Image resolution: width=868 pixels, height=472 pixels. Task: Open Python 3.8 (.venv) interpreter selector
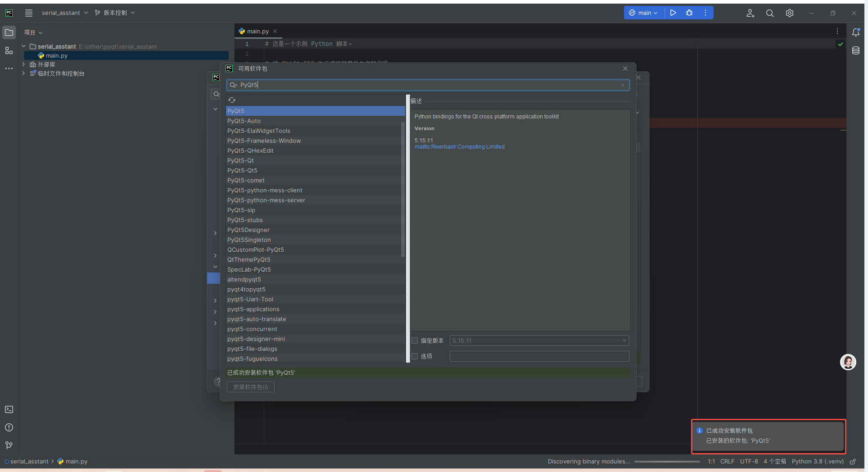click(x=818, y=462)
